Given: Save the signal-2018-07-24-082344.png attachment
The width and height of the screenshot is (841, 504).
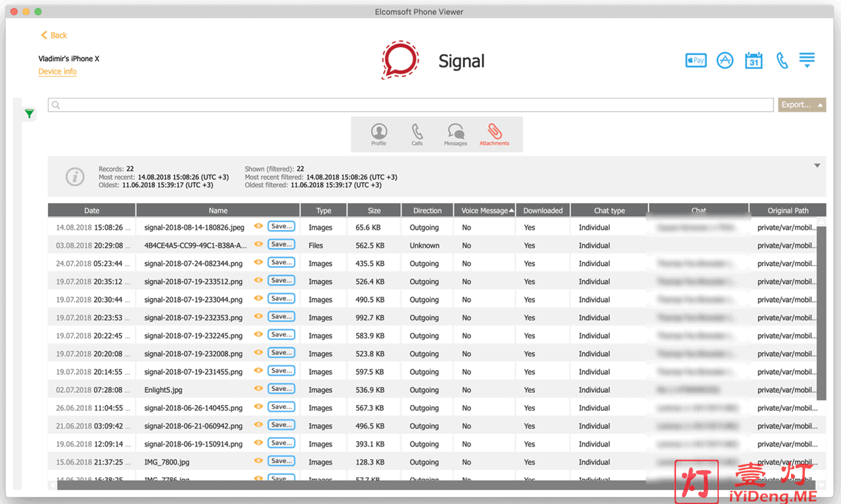Looking at the screenshot, I should (281, 262).
